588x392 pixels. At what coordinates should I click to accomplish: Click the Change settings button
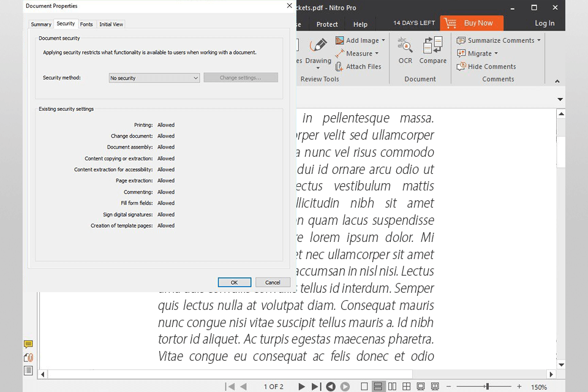click(240, 78)
